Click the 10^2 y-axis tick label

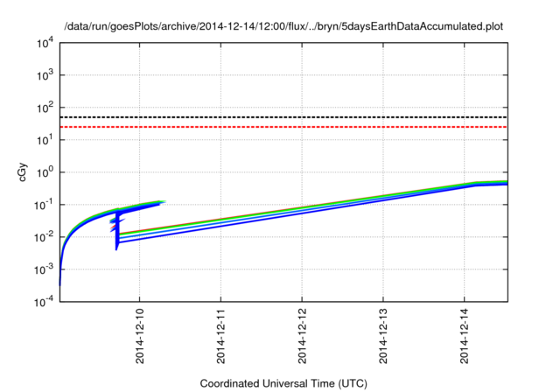(x=45, y=108)
